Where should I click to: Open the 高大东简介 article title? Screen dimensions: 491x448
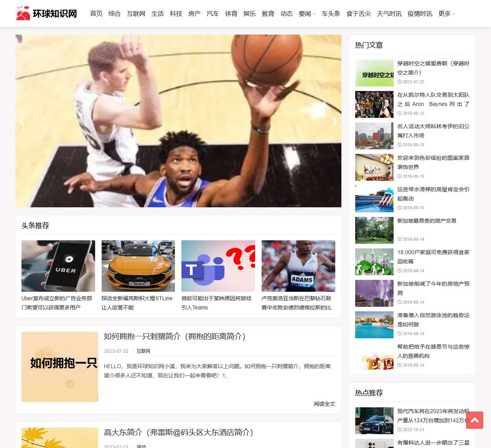[178, 432]
